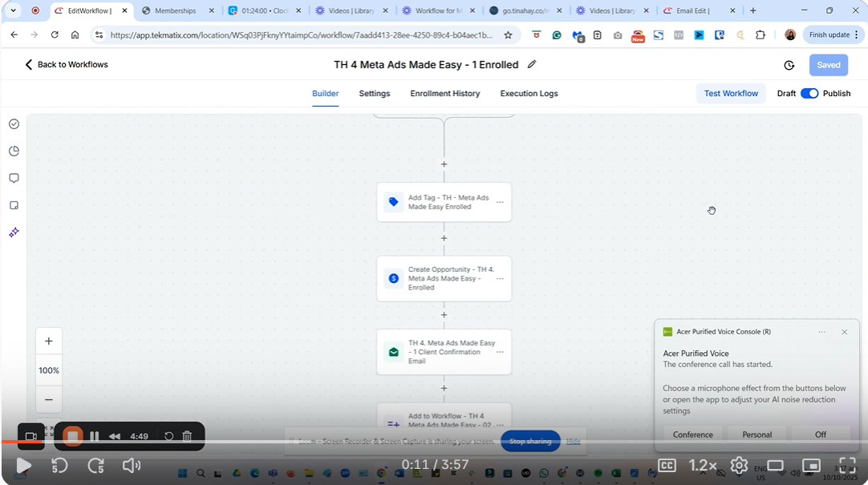Click Stop sharing button
The image size is (868, 485).
tap(530, 442)
